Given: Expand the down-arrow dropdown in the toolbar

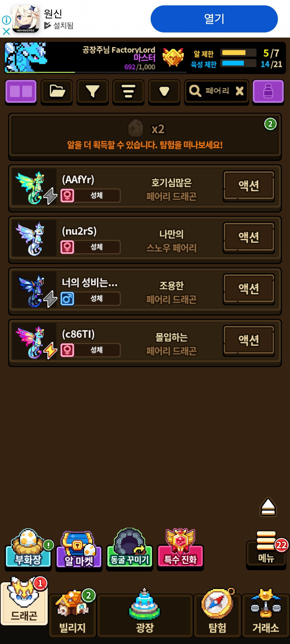Looking at the screenshot, I should click(164, 92).
